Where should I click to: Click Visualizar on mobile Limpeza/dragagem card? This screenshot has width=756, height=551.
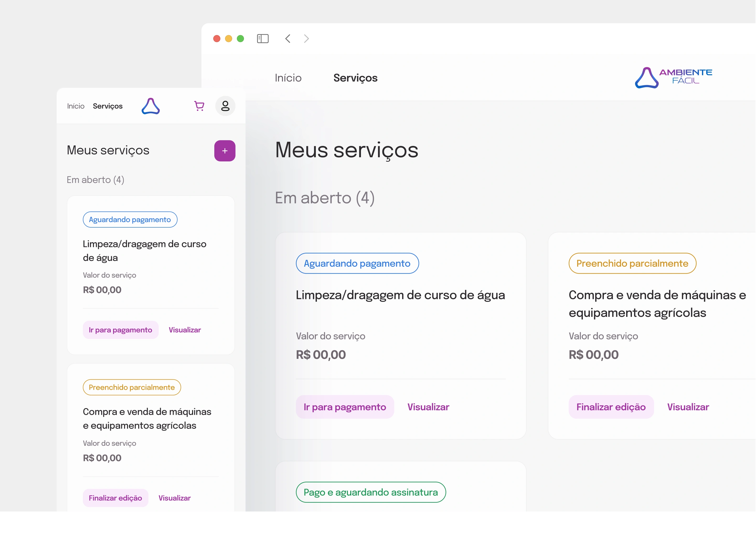point(185,330)
